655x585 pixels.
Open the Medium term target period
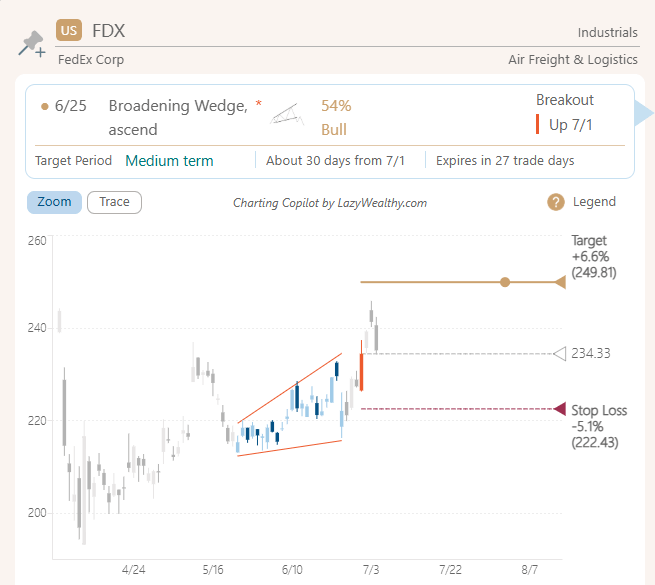click(x=169, y=160)
